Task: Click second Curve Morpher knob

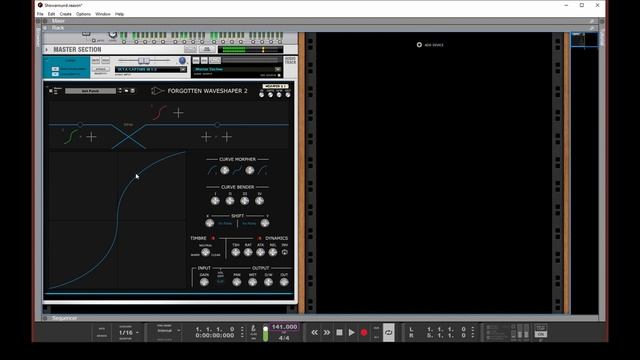Action: coord(250,171)
